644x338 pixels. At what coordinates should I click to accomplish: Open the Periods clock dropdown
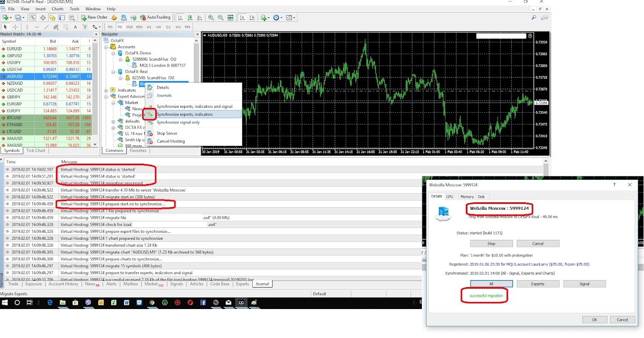click(277, 17)
